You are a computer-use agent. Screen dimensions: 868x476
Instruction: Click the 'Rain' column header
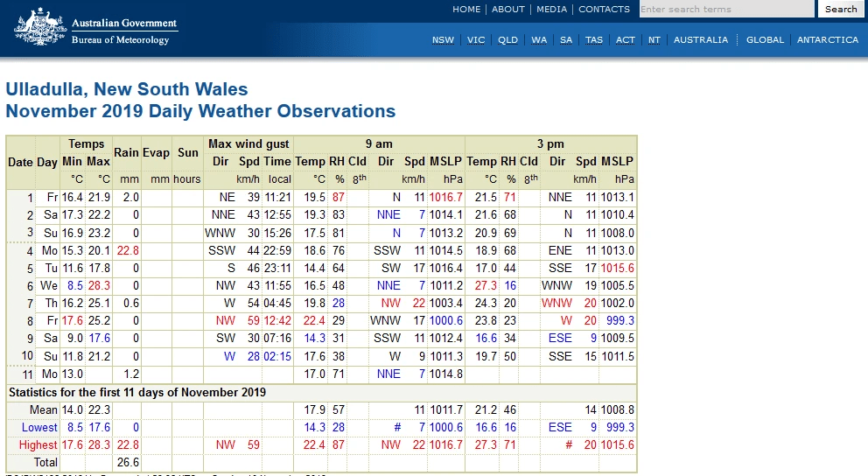(x=126, y=153)
